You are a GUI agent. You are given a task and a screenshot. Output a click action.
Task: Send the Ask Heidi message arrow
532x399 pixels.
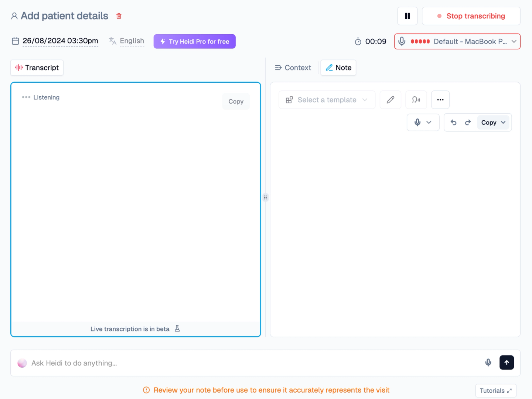(x=507, y=362)
